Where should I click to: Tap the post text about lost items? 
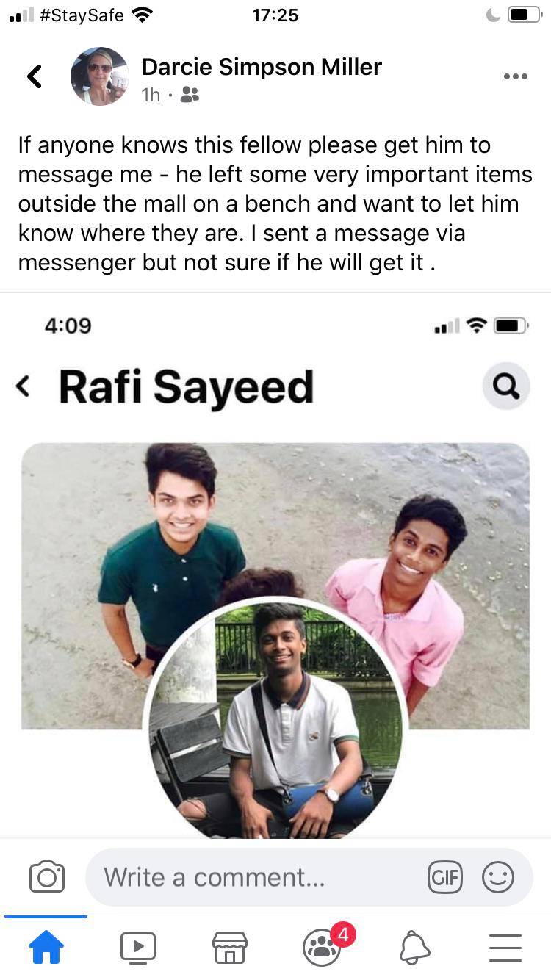[x=275, y=203]
